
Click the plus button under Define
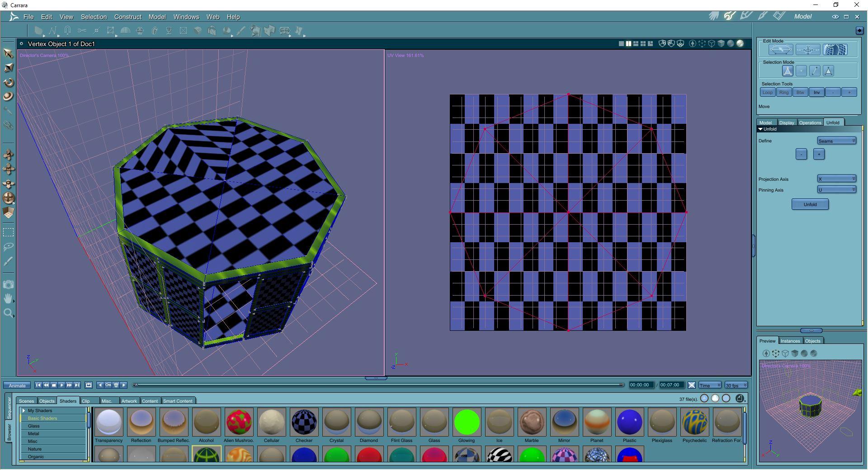819,154
